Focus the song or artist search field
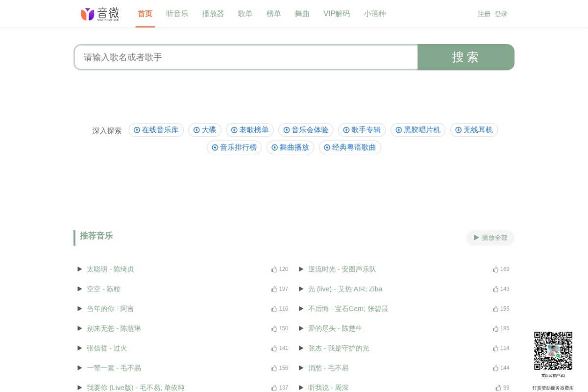 pos(245,57)
